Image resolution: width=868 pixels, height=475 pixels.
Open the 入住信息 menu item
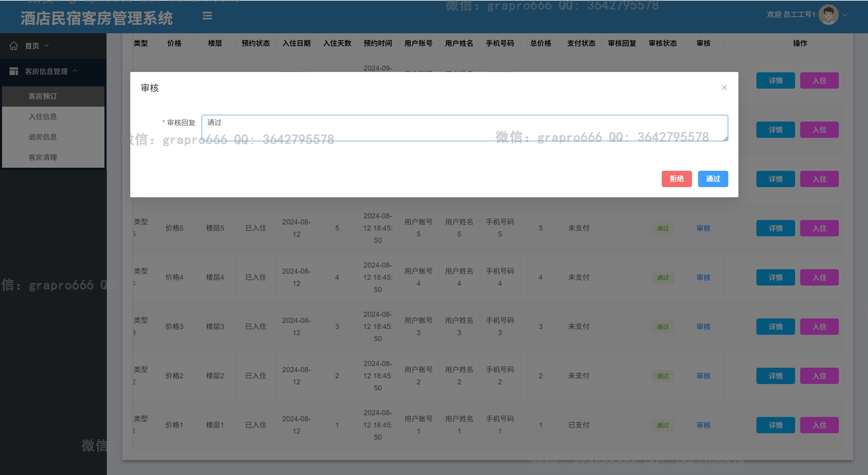[x=43, y=117]
